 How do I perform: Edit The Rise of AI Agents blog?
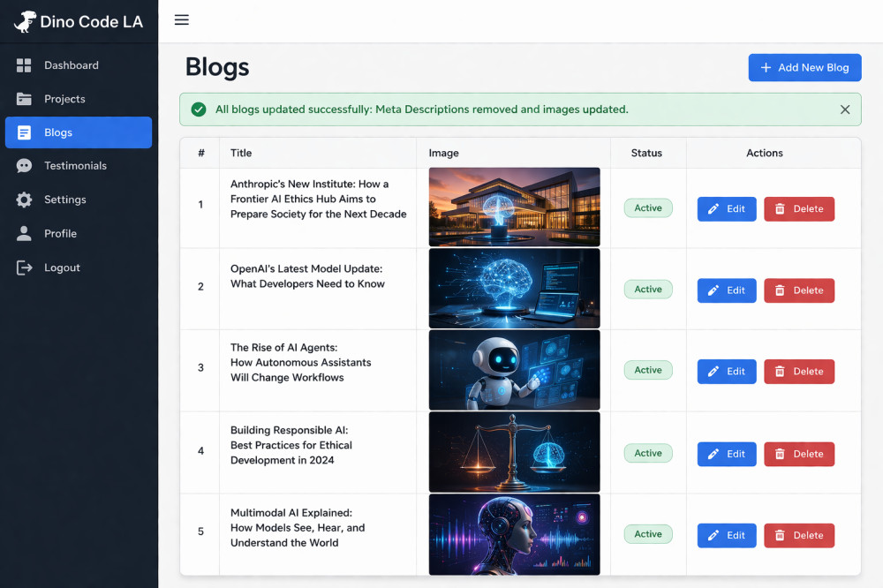coord(726,372)
